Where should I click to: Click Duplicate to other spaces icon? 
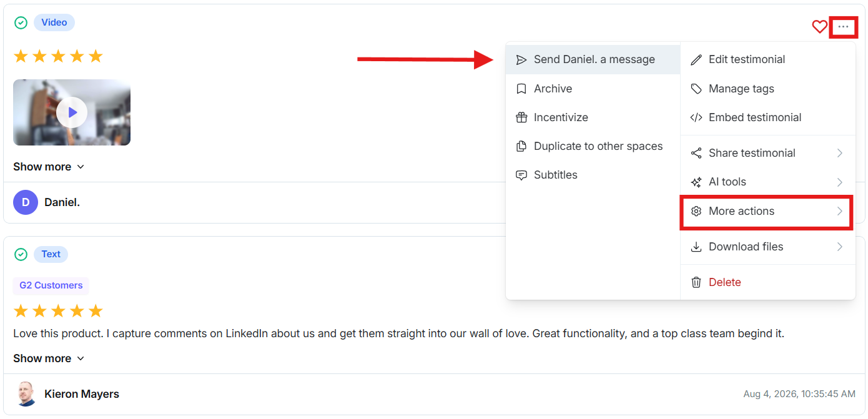click(521, 146)
